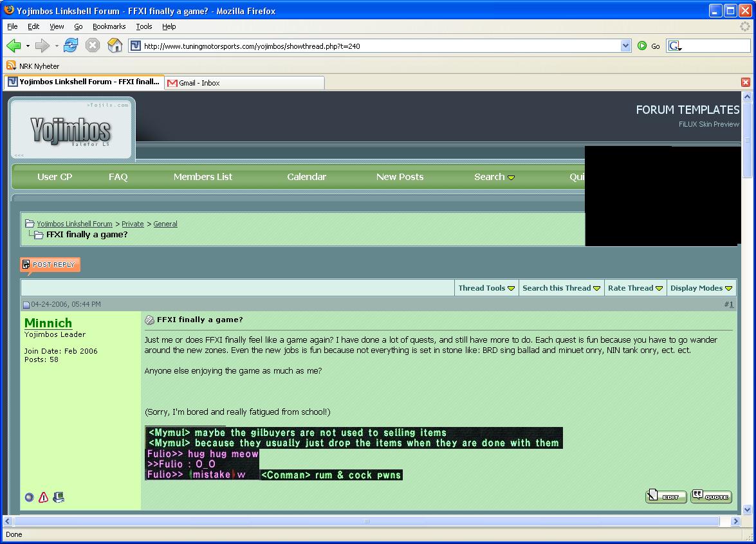Click the IP address computer icon

[x=58, y=497]
